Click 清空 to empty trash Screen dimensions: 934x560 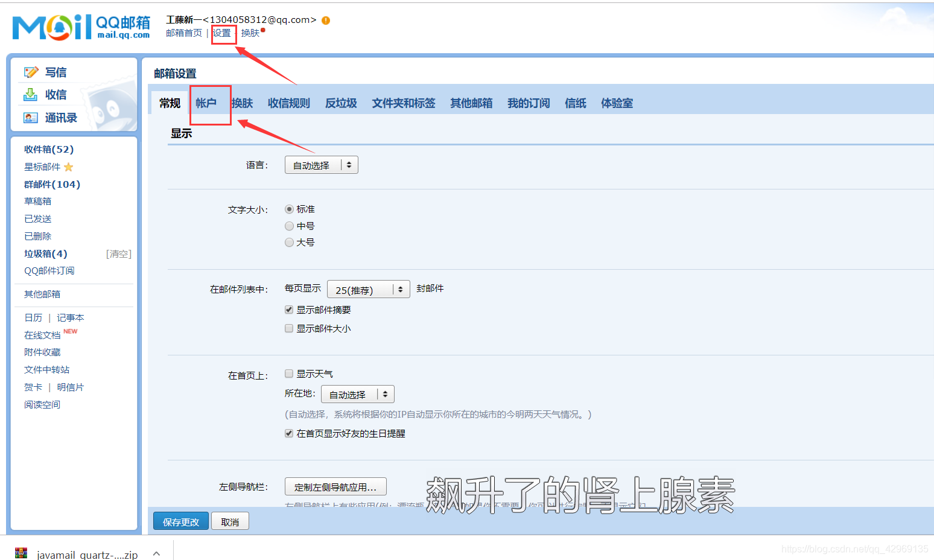tap(119, 254)
